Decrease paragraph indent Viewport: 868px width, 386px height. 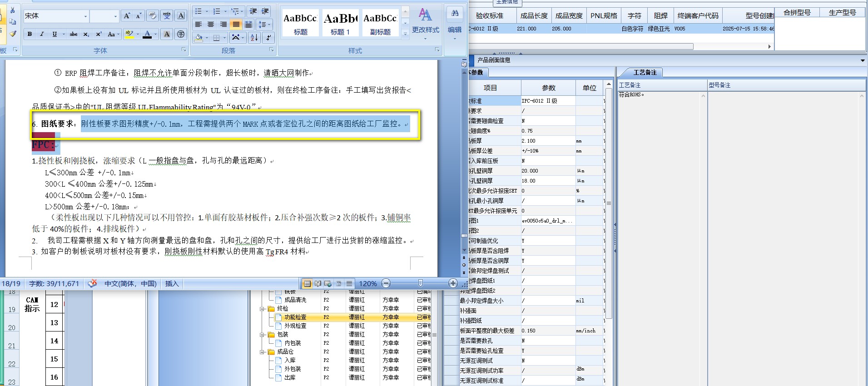click(x=253, y=11)
